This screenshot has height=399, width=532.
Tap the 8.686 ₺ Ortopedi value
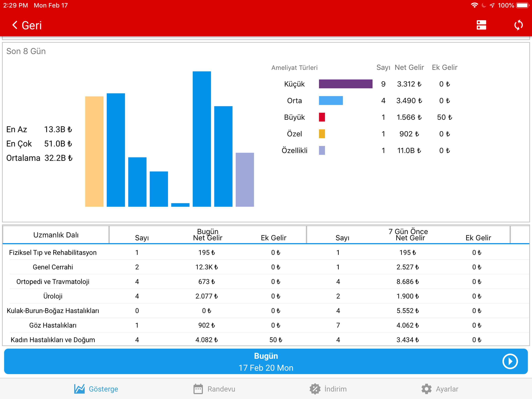pyautogui.click(x=408, y=282)
